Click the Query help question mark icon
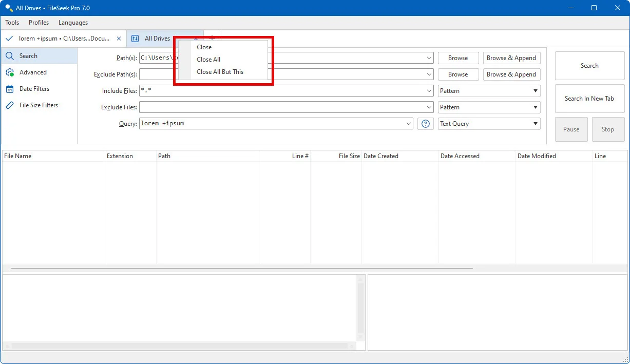The width and height of the screenshot is (630, 364). 425,123
